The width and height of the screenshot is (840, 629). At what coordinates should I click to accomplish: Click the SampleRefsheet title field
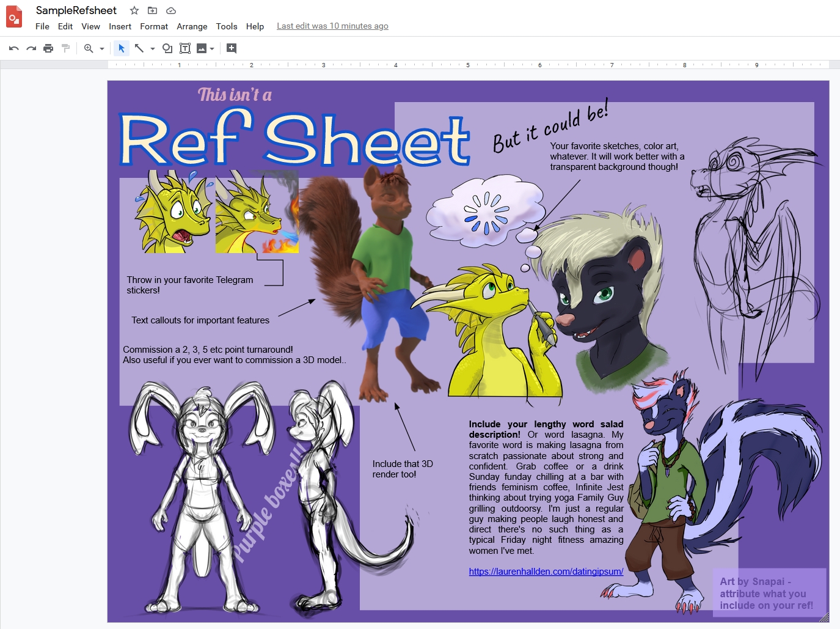click(76, 10)
